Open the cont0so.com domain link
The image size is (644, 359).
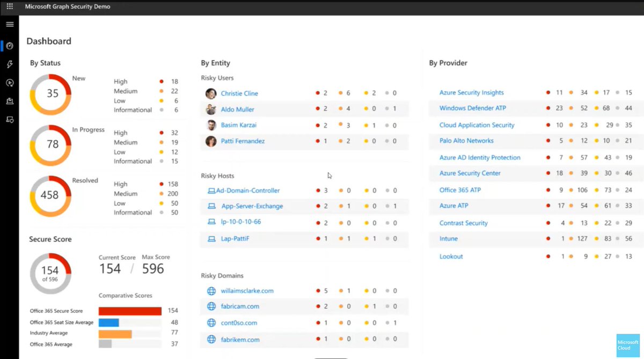point(239,323)
